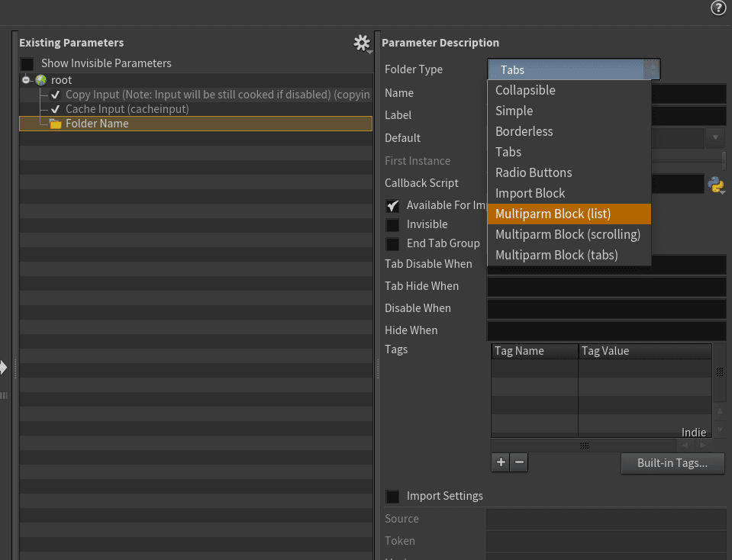Screen dimensions: 732x560
Task: Enable Show Invisible Parameters checkbox
Action: click(x=27, y=64)
